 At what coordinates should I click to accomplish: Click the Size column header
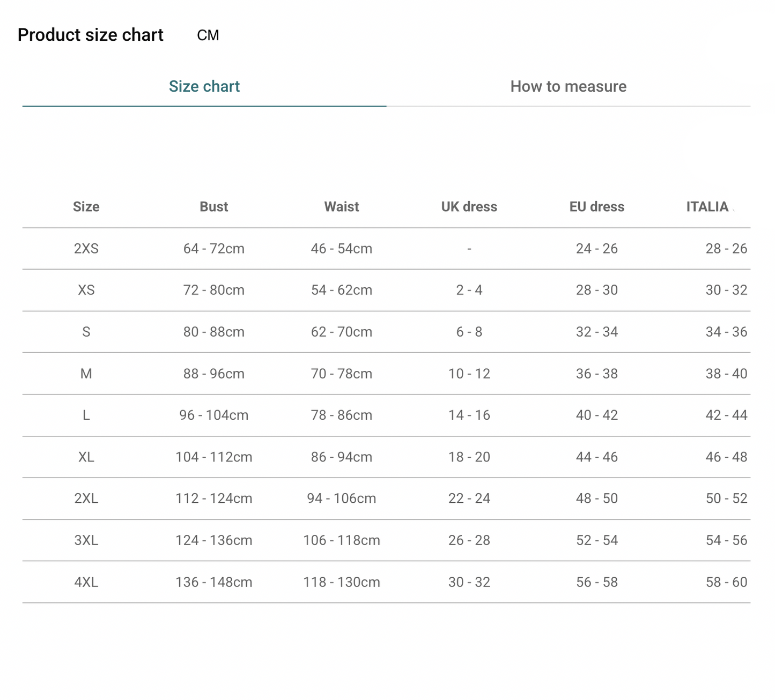click(x=86, y=207)
